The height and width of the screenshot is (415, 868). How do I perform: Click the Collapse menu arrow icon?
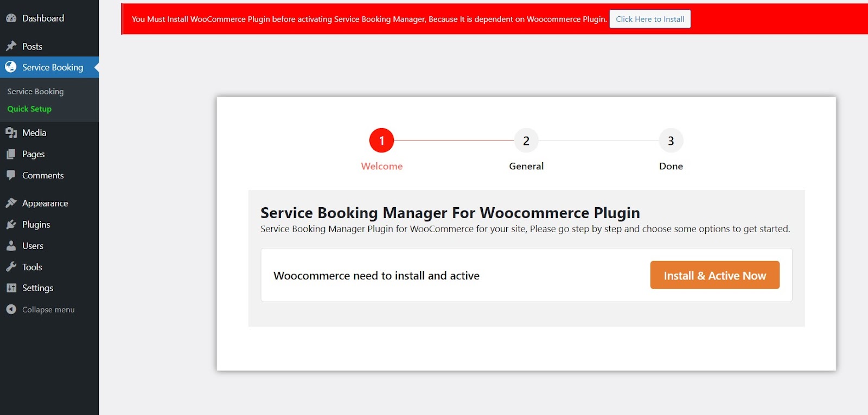point(11,309)
